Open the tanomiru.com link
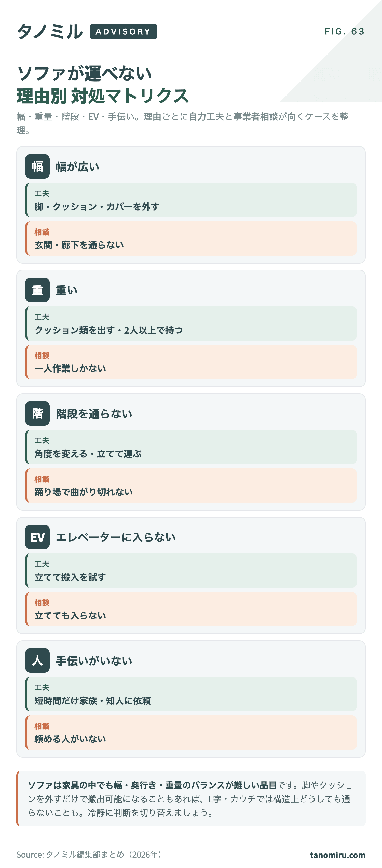This screenshot has height=868, width=382. click(337, 855)
